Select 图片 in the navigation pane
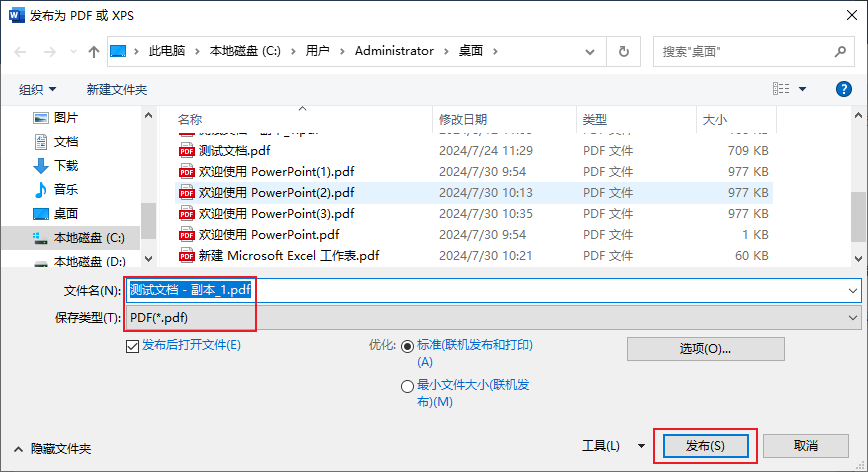Image resolution: width=868 pixels, height=472 pixels. click(x=55, y=117)
